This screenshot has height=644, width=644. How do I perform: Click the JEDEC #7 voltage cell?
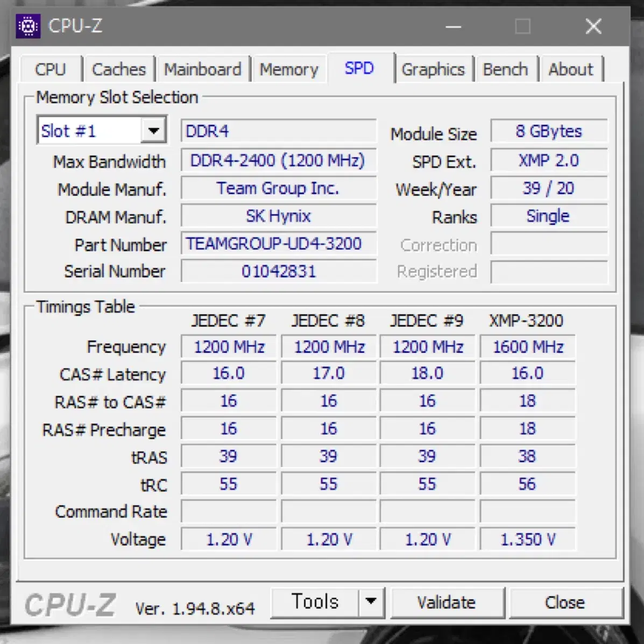[229, 539]
